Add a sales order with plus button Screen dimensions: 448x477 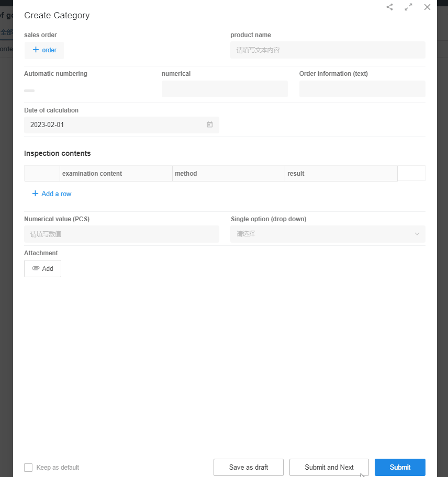[44, 50]
